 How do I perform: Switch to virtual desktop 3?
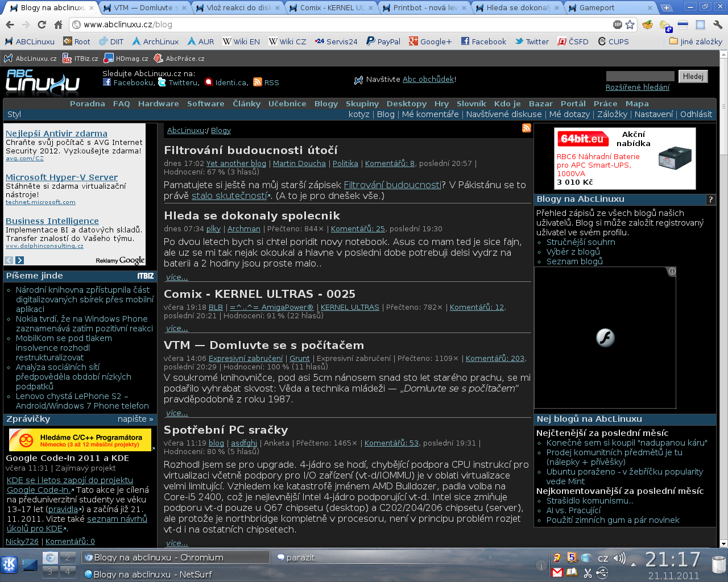pos(50,571)
